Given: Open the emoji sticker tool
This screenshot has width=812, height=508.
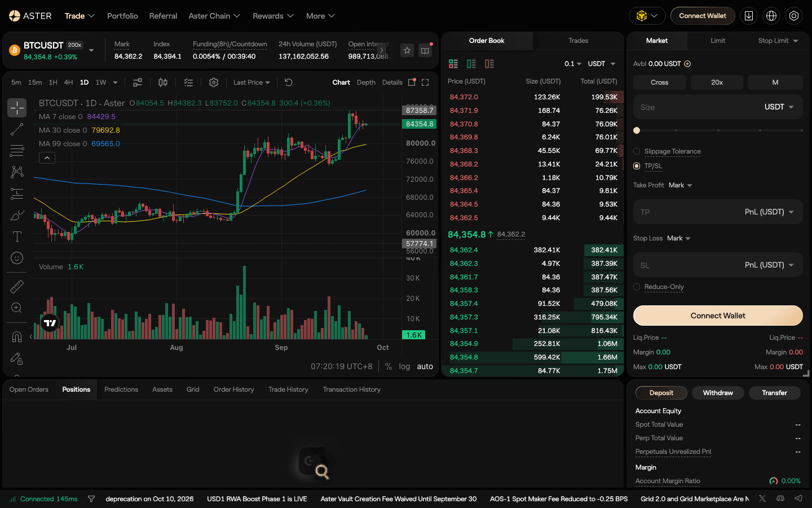Looking at the screenshot, I should (x=17, y=258).
